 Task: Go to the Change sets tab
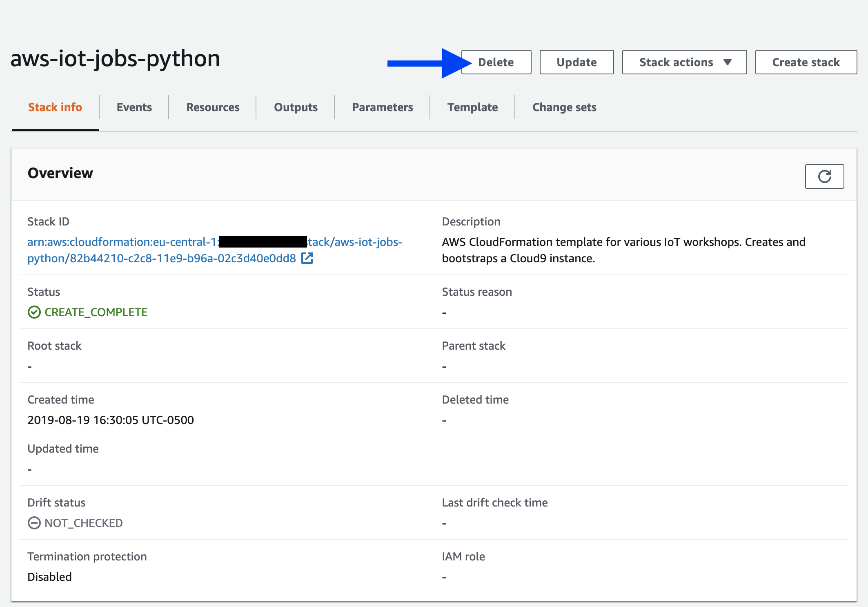tap(564, 107)
